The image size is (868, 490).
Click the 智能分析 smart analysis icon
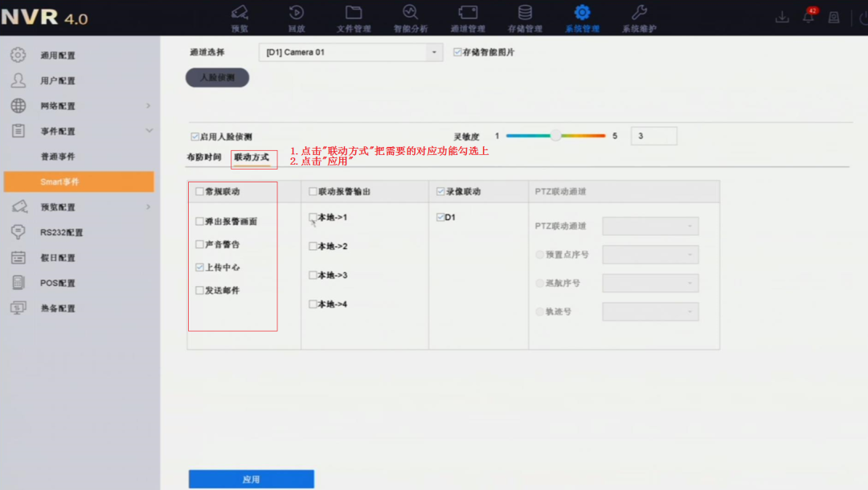pyautogui.click(x=411, y=14)
